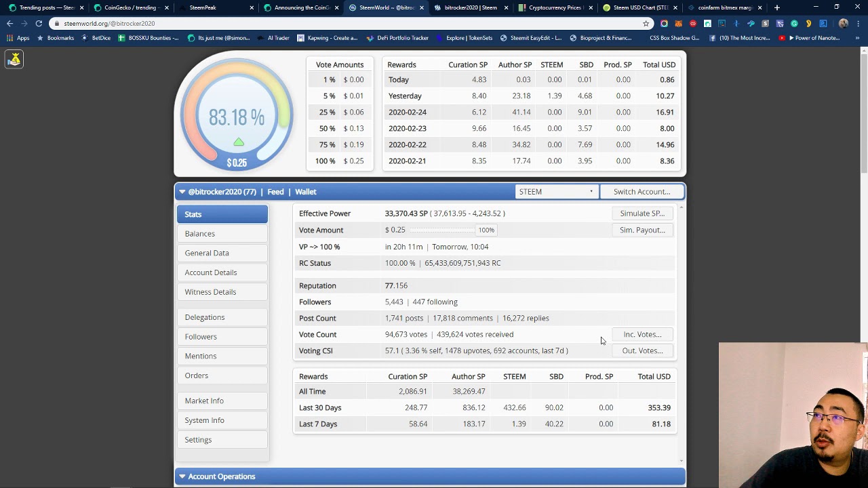The height and width of the screenshot is (488, 868).
Task: Open the STEEM currency dropdown
Action: (555, 192)
